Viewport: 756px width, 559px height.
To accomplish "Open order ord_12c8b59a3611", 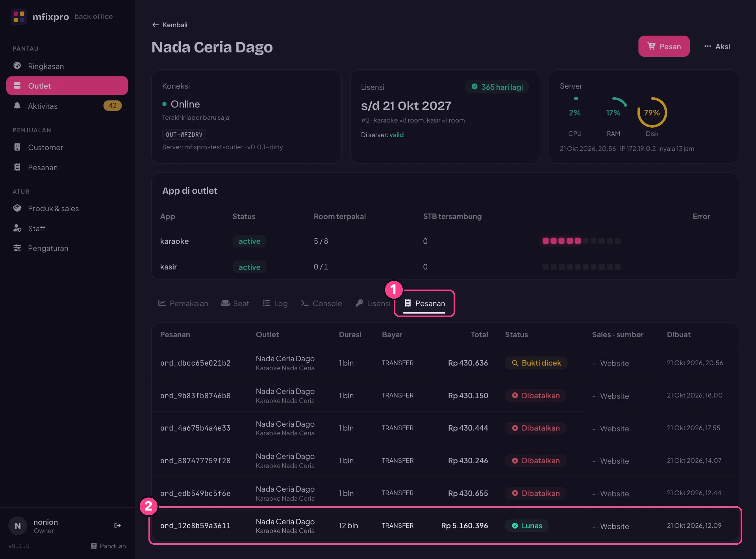I will tap(445, 526).
